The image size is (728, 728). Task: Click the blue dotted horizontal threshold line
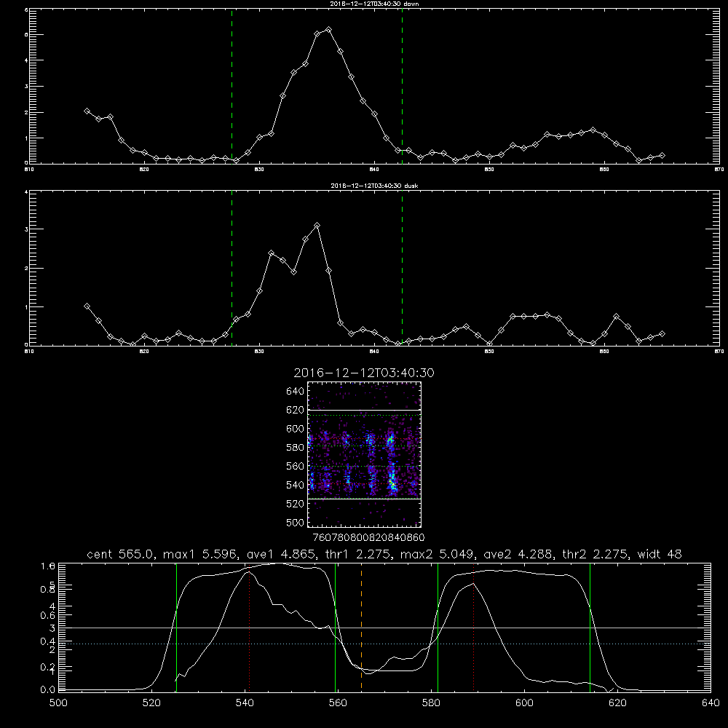384,644
